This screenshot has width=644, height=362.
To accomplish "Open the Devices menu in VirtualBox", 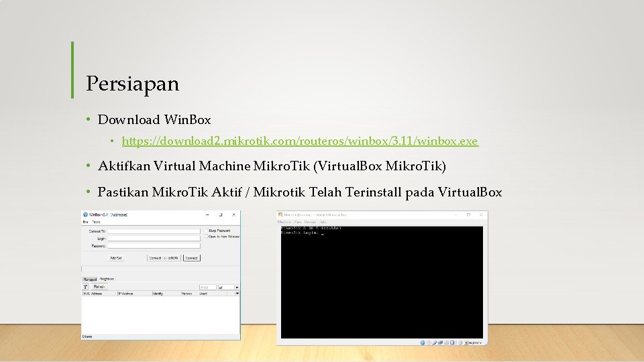I will [310, 222].
